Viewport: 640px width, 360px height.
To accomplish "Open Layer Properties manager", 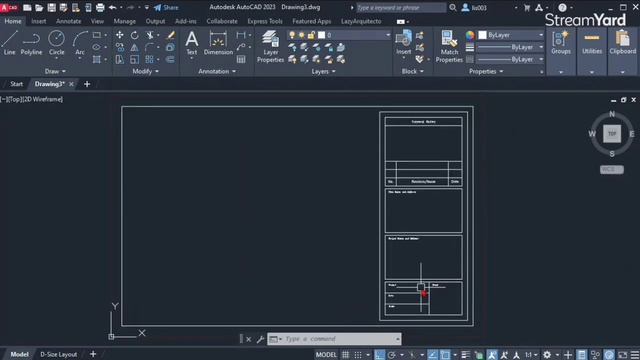I will (x=270, y=47).
